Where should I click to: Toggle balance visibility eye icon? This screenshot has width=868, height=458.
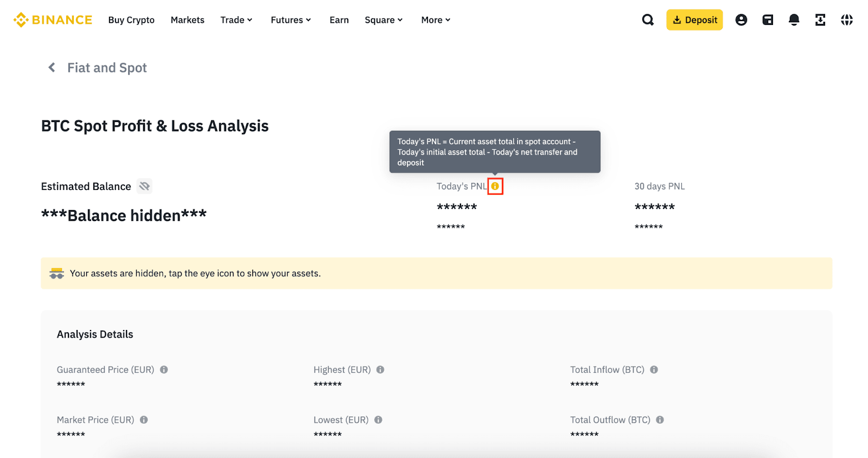[x=144, y=186]
